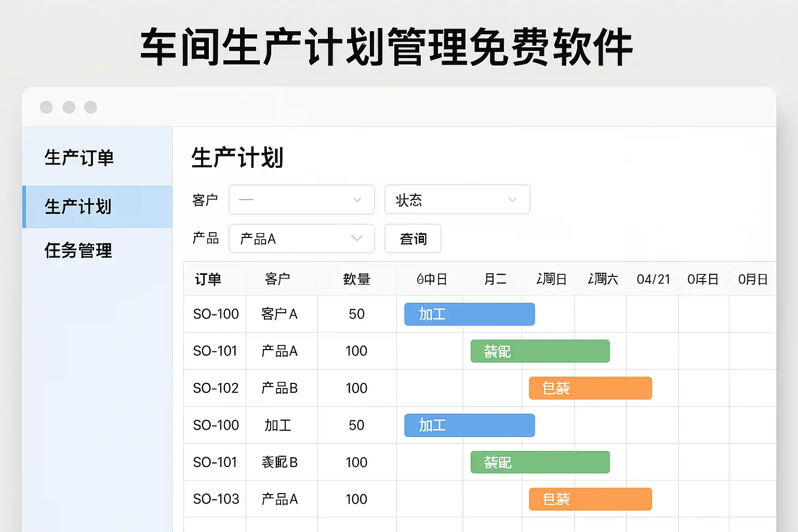This screenshot has height=532, width=798.
Task: Expand the 产品A product dropdown
Action: 301,238
